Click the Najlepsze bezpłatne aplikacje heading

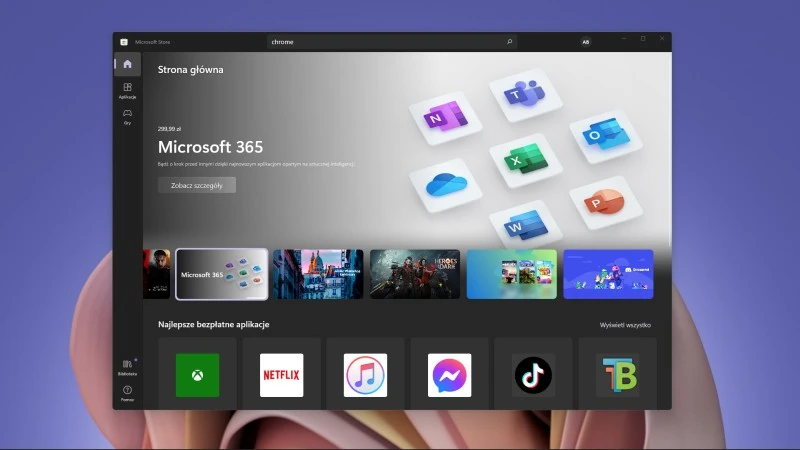click(213, 324)
